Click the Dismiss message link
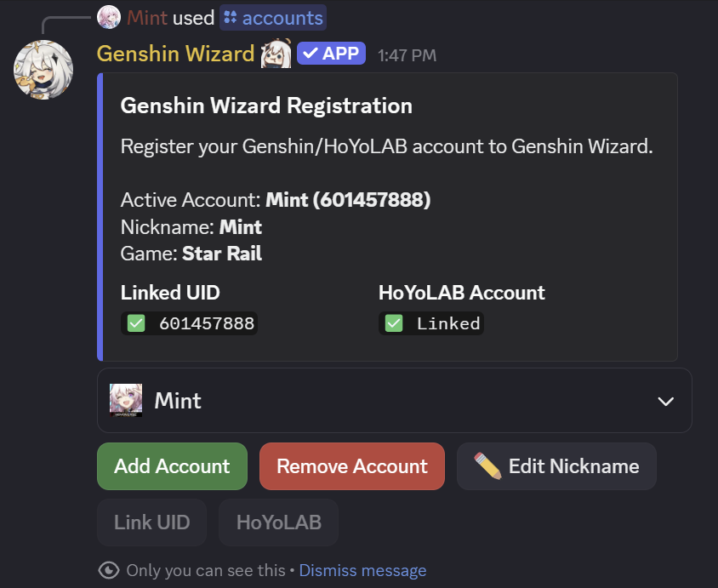Viewport: 718px width, 588px height. pos(362,570)
